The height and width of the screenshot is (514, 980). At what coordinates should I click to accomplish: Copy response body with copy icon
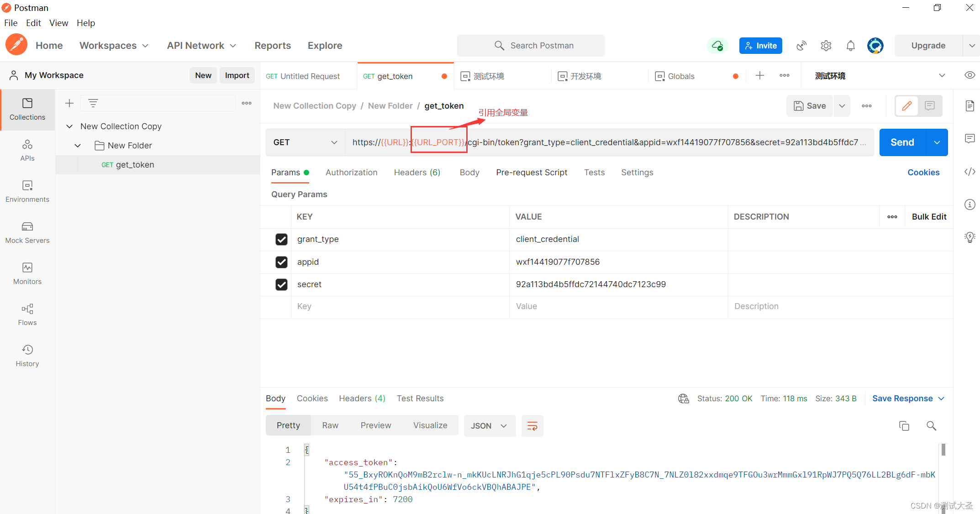[904, 426]
